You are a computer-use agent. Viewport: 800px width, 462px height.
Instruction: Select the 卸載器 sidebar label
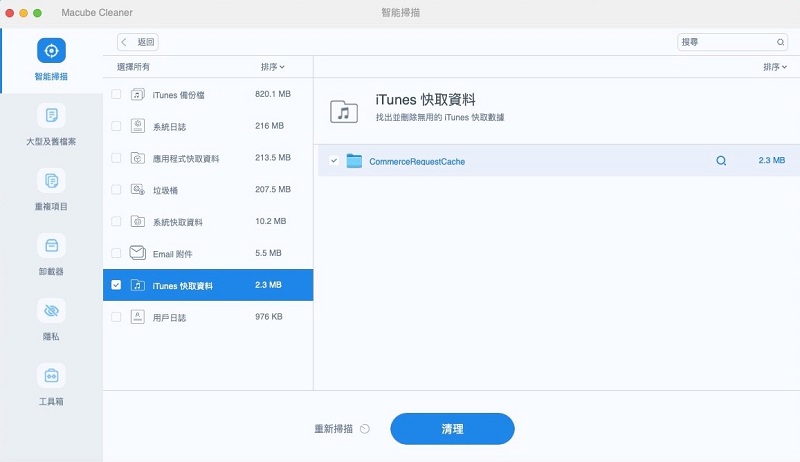click(x=51, y=271)
